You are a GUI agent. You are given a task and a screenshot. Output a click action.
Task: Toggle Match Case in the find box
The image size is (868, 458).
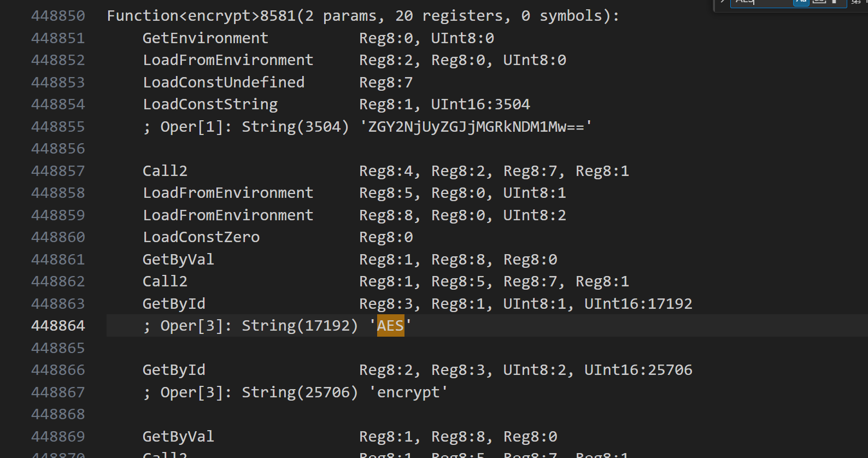point(801,2)
